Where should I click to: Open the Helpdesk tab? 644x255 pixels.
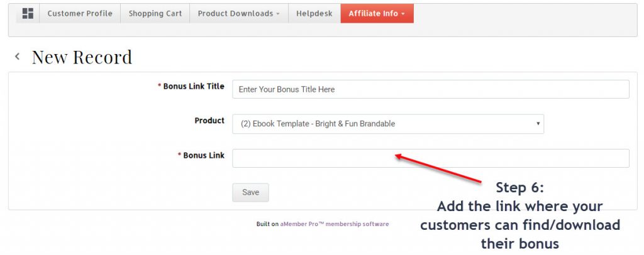314,14
